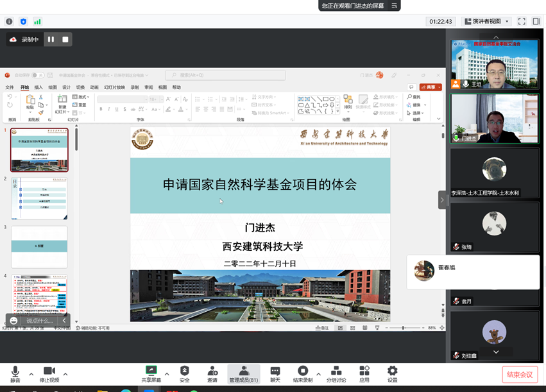The width and height of the screenshot is (546, 392).
Task: Open meeting 设置 settings gear
Action: tap(392, 373)
